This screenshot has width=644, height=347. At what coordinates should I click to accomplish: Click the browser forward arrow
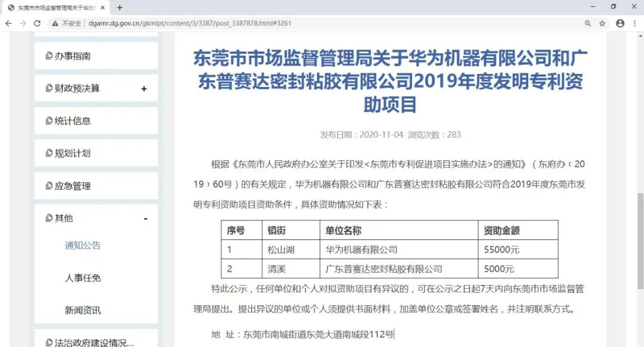(23, 23)
